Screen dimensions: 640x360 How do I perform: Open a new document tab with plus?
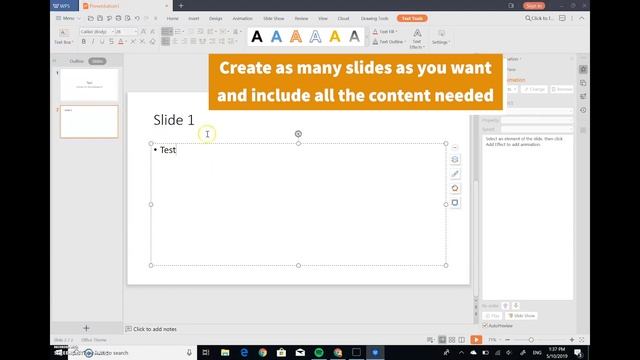[x=181, y=6]
